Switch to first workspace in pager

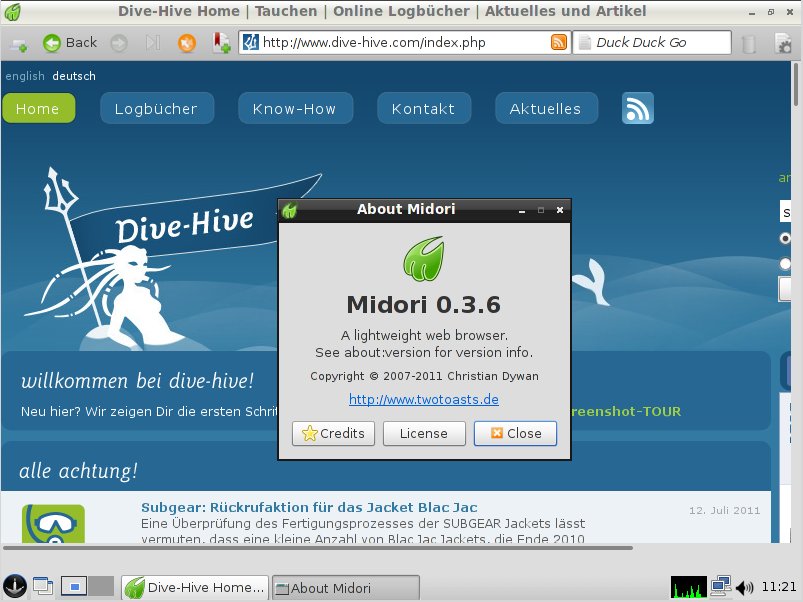[74, 587]
